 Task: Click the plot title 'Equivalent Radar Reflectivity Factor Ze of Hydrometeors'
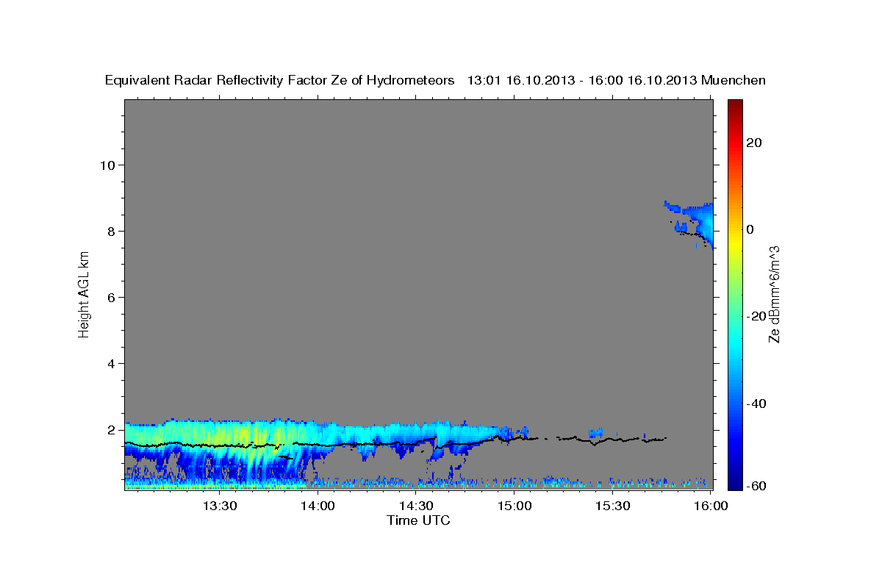(280, 80)
